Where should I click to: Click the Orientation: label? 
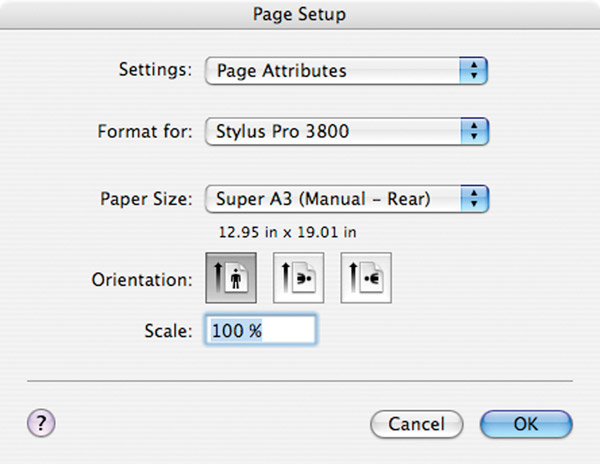(142, 280)
